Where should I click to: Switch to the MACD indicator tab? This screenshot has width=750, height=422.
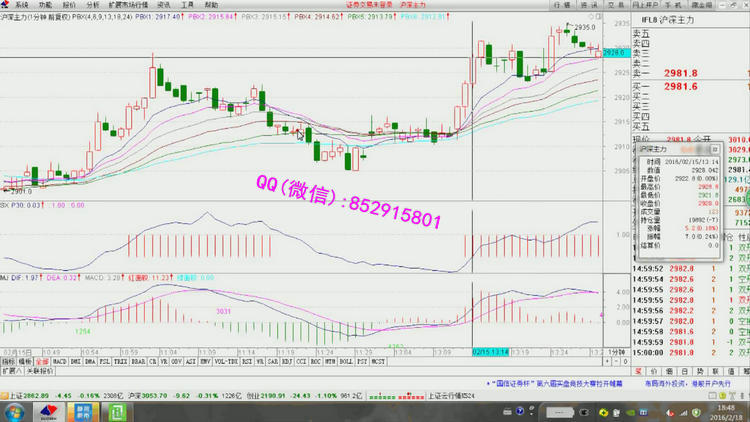(58, 359)
